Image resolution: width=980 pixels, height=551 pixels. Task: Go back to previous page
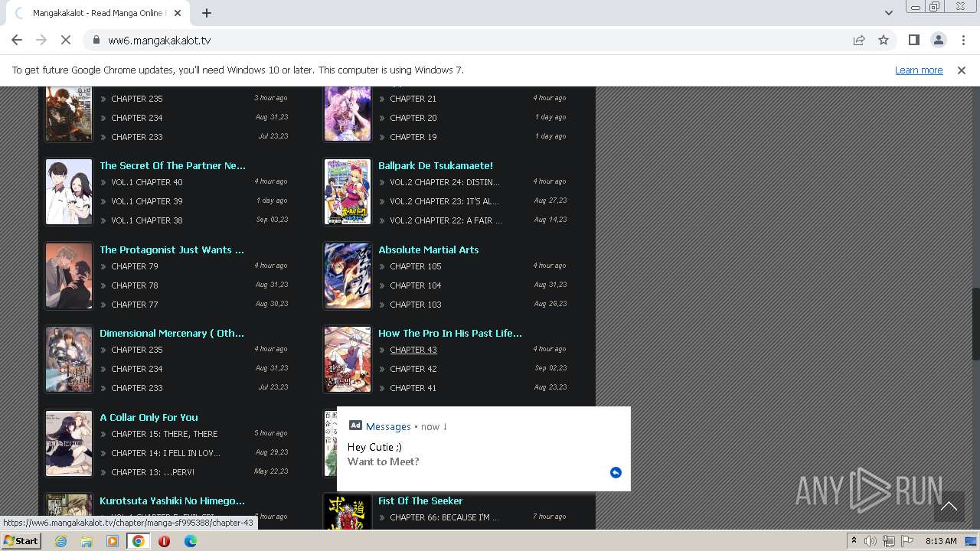(17, 40)
